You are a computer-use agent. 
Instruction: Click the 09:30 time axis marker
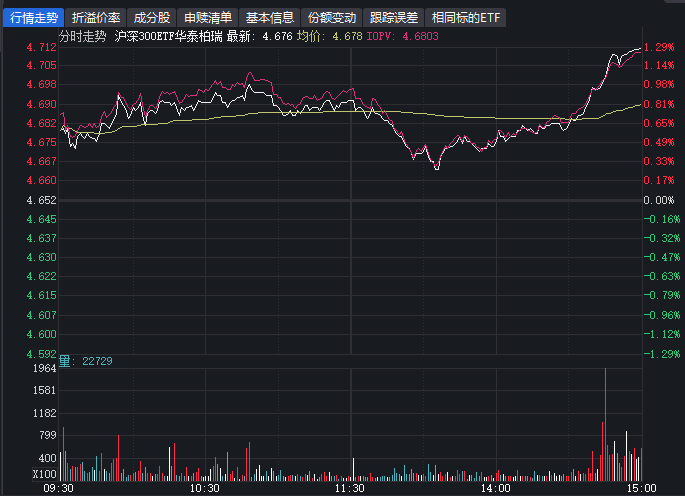pos(58,489)
